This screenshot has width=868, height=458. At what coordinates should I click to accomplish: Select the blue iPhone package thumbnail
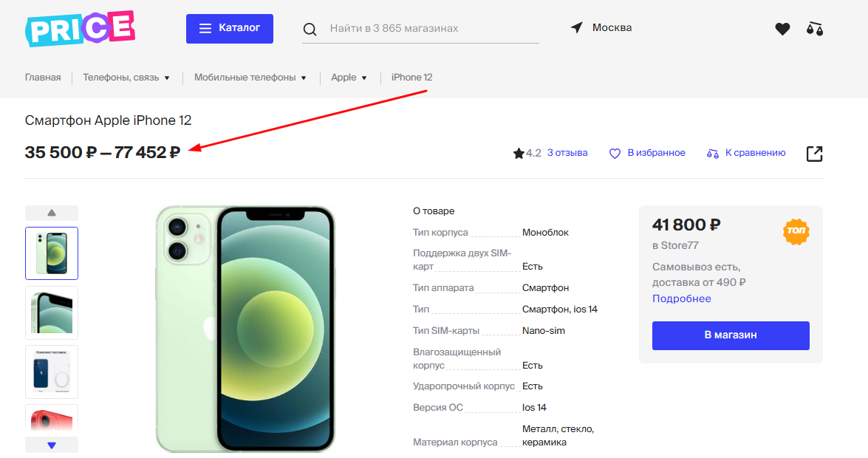point(52,372)
